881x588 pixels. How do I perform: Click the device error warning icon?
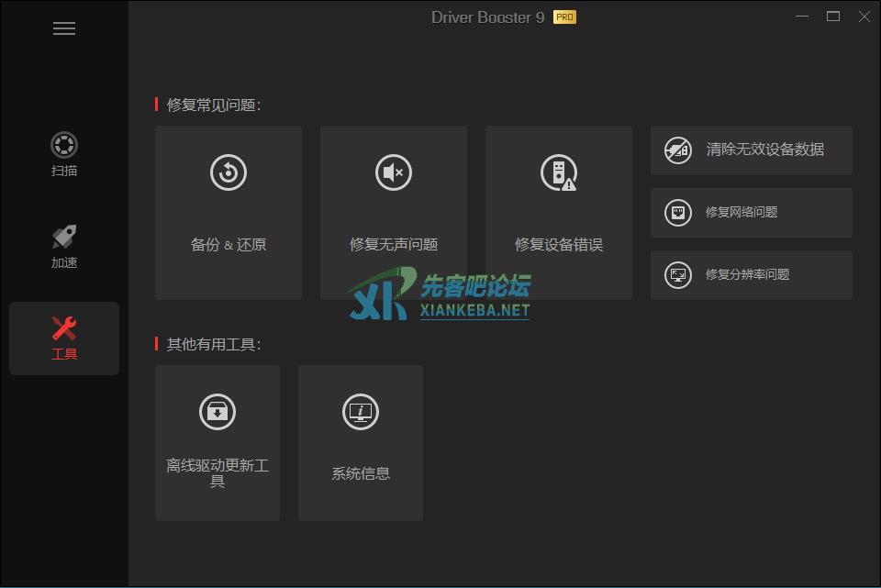coord(558,173)
